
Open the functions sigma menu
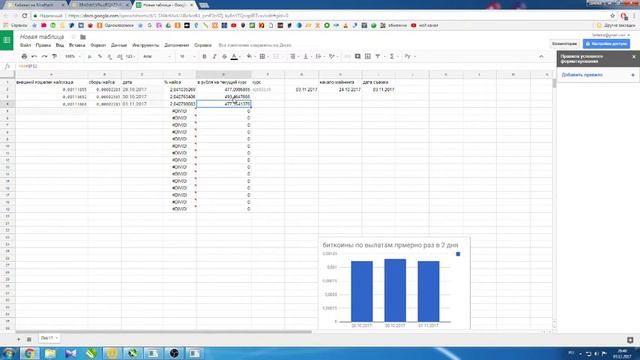click(x=392, y=56)
